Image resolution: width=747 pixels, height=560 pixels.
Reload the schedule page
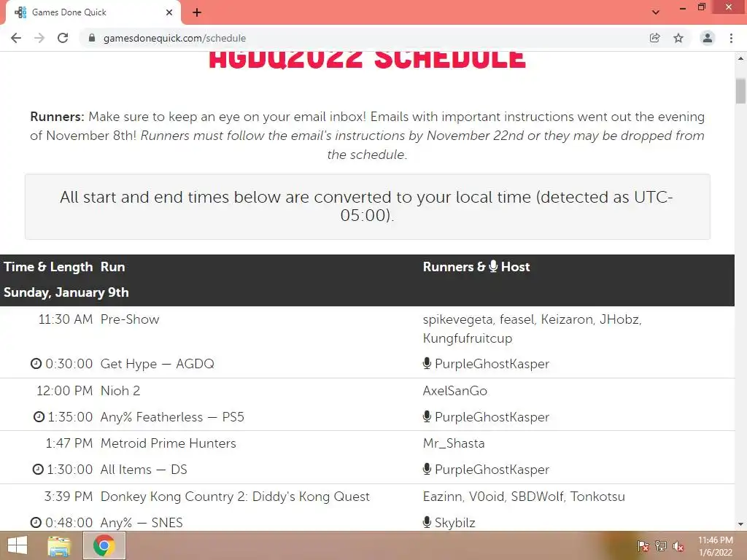coord(63,38)
